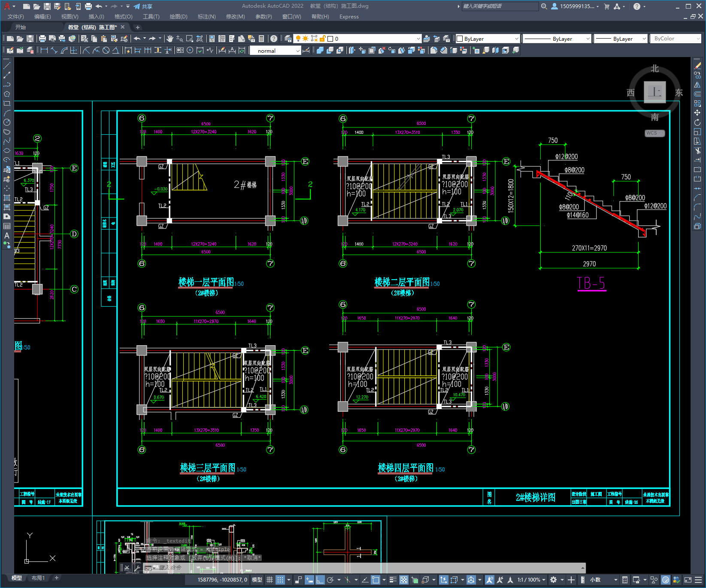The image size is (706, 588).
Task: Click the search magnifier icon in title bar
Action: point(544,6)
